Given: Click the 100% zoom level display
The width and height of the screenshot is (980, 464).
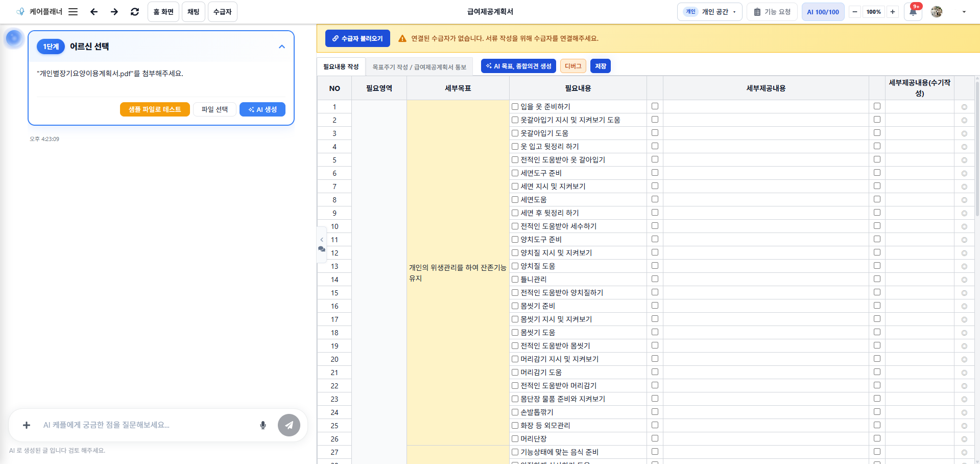Looking at the screenshot, I should [874, 12].
